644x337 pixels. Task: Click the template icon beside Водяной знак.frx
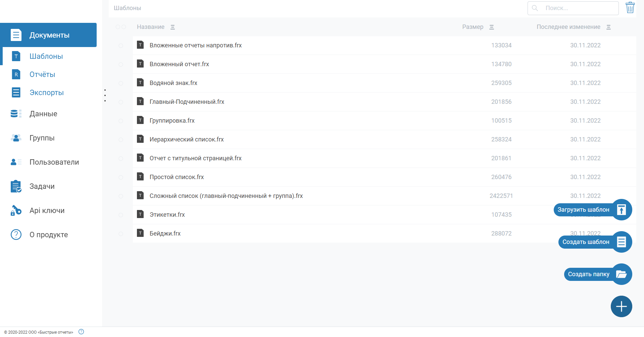140,83
